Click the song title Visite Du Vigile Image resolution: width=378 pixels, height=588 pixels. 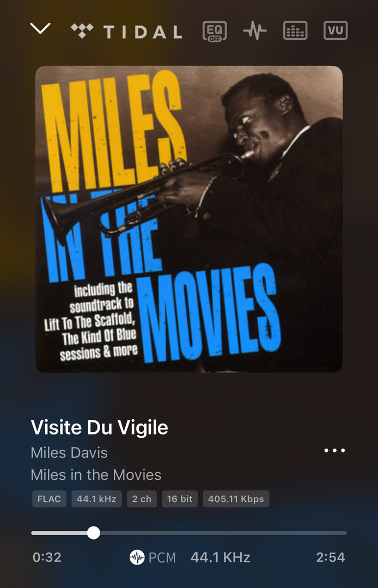click(x=99, y=427)
